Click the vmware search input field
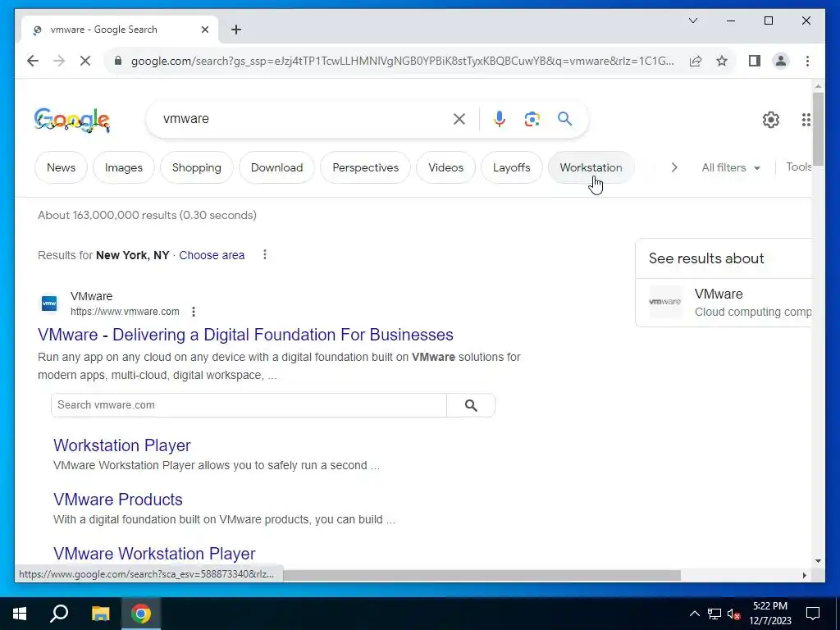Screen dimensions: 840x630 point(303,118)
